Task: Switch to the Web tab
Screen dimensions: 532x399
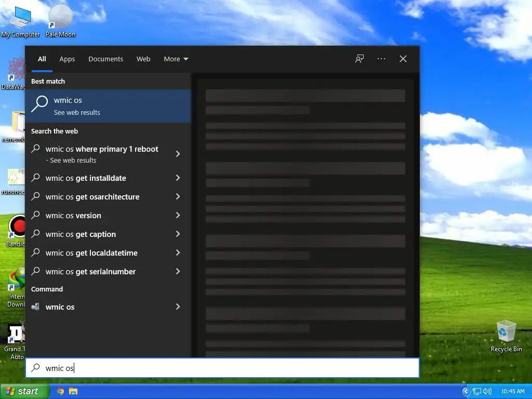Action: click(143, 59)
